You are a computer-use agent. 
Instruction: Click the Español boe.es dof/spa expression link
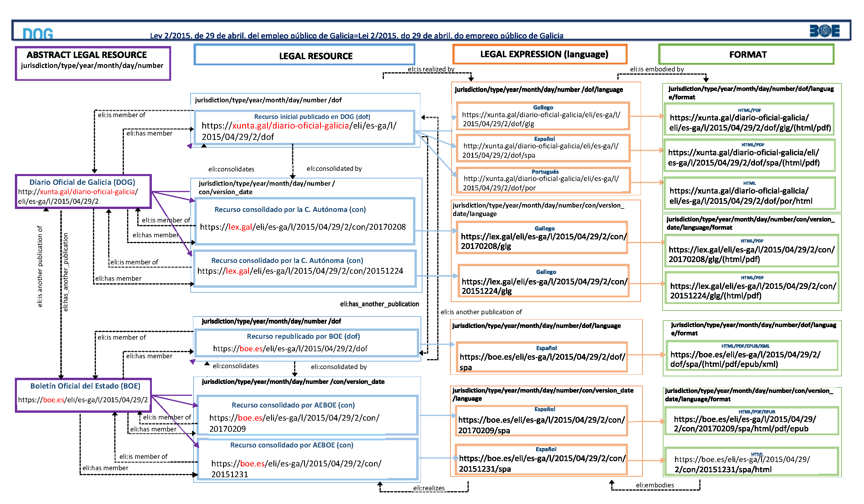[x=542, y=362]
